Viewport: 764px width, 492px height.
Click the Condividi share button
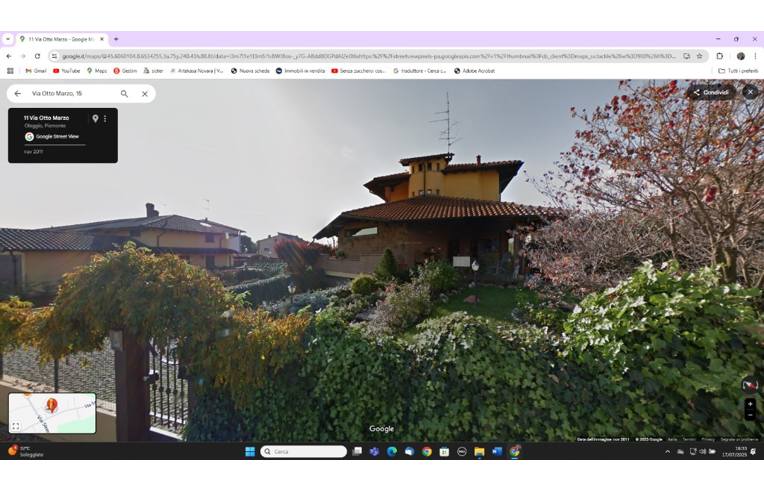[711, 92]
